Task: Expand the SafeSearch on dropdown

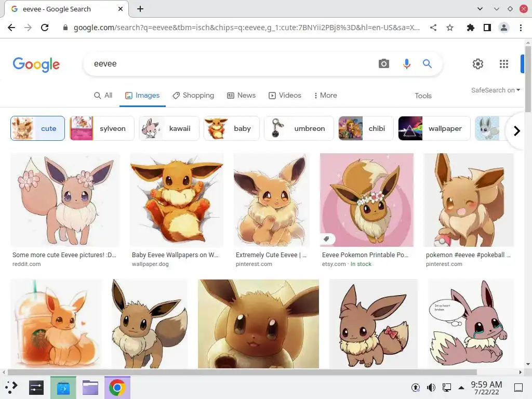Action: coord(495,90)
